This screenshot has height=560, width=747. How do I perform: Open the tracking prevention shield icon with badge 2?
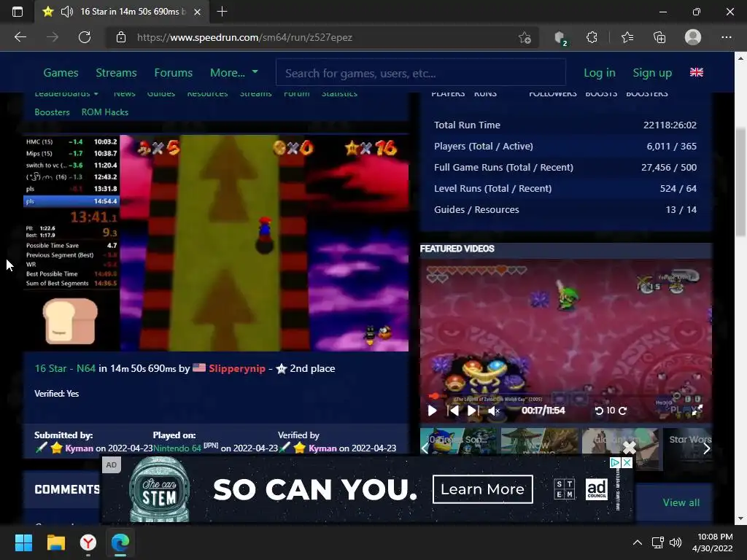[x=561, y=38]
